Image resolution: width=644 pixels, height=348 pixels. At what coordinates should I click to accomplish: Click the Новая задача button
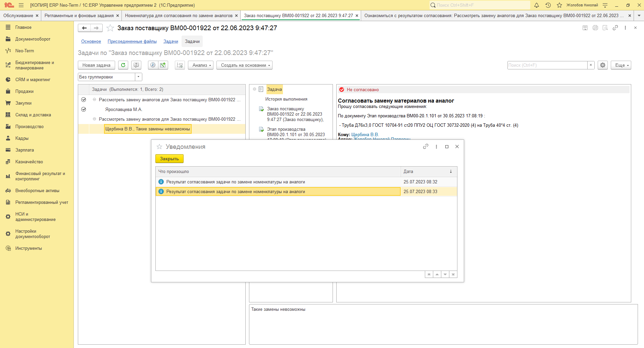[x=96, y=65]
